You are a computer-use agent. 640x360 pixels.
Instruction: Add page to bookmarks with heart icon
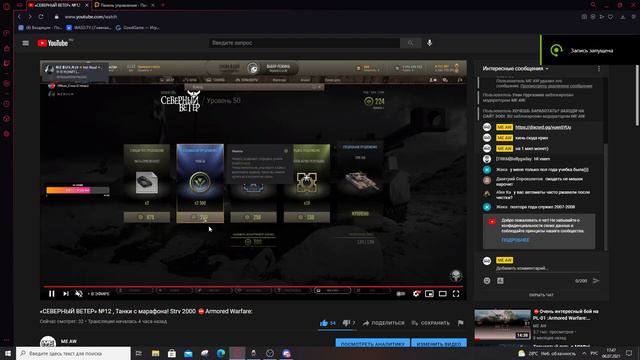tap(610, 17)
